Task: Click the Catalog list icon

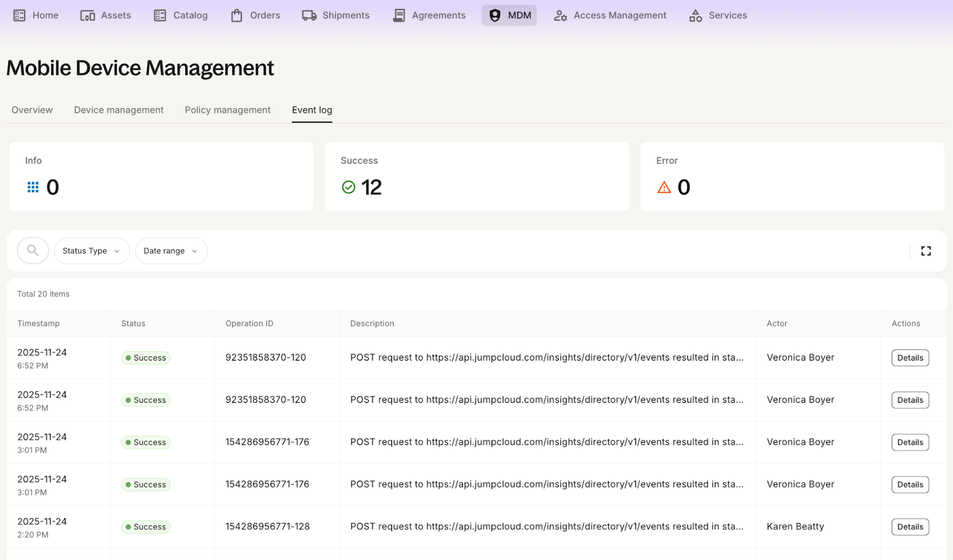Action: click(x=160, y=15)
